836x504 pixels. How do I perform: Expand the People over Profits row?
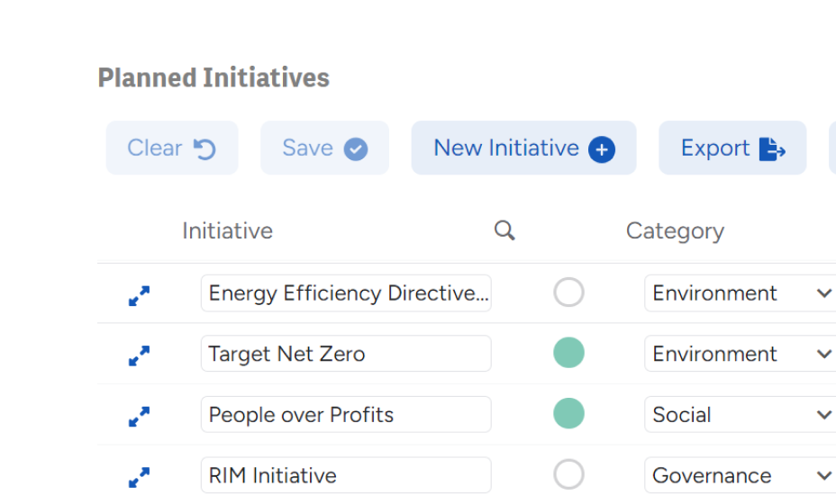coord(139,417)
